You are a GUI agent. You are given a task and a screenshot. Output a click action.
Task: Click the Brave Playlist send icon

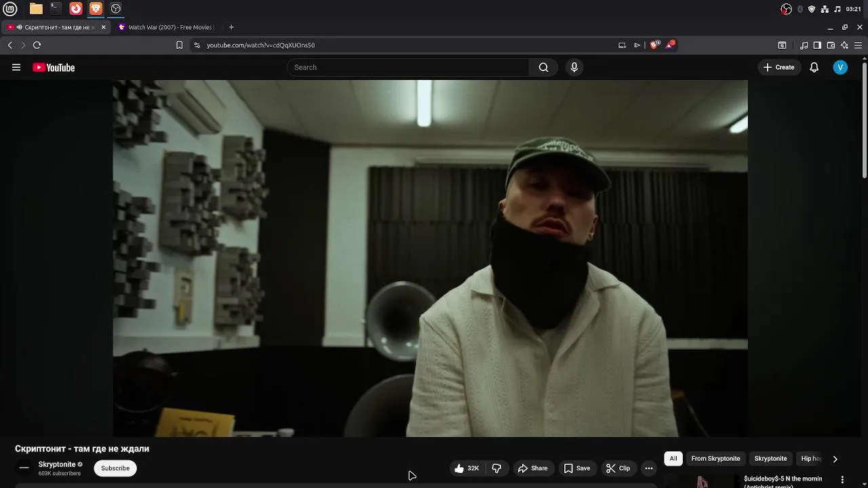[637, 45]
